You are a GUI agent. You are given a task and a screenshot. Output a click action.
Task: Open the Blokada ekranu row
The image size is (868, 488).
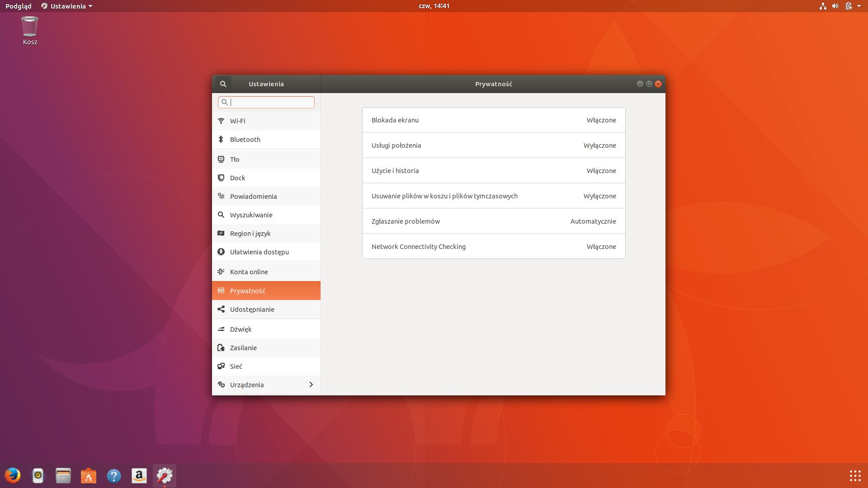click(x=493, y=120)
